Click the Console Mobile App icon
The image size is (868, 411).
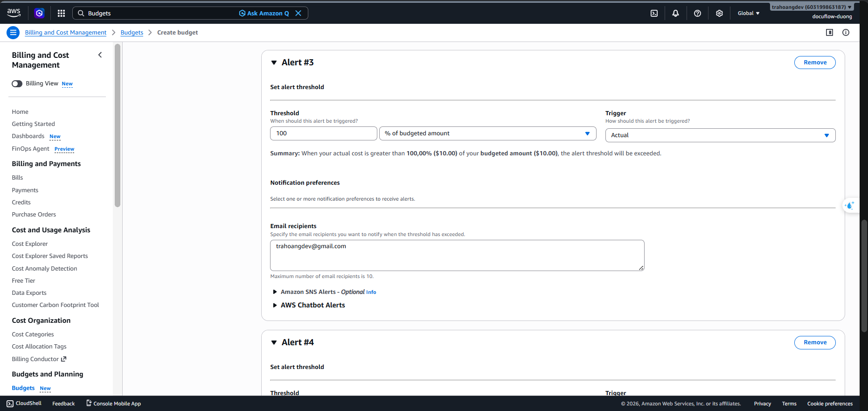pos(89,403)
